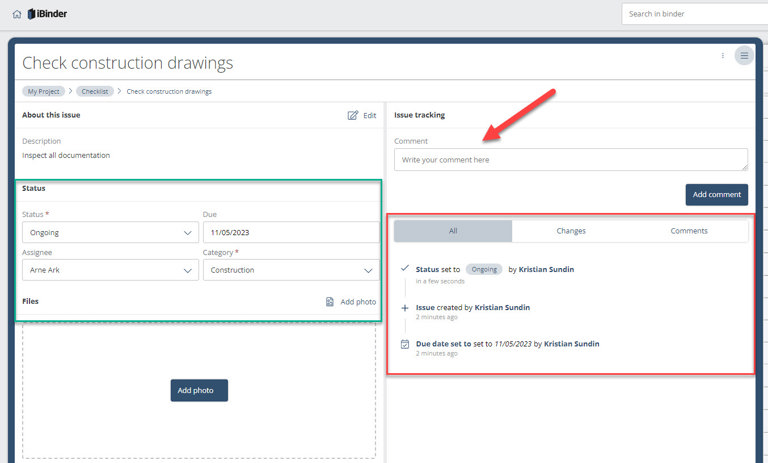Click the Check construction drawings breadcrumb text

pyautogui.click(x=169, y=91)
